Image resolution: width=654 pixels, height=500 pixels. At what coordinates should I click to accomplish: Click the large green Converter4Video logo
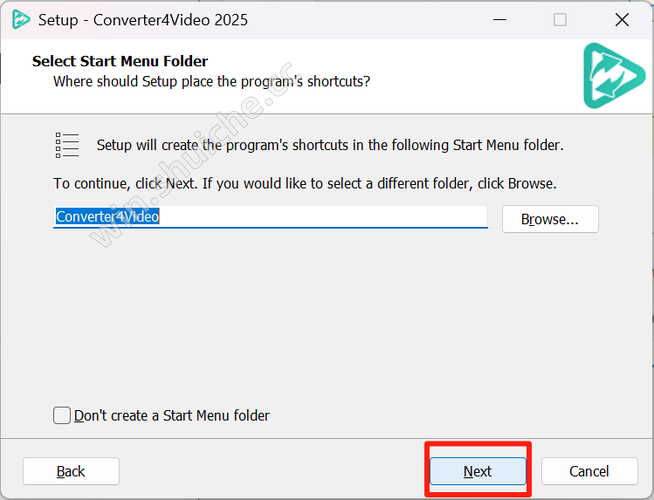614,76
